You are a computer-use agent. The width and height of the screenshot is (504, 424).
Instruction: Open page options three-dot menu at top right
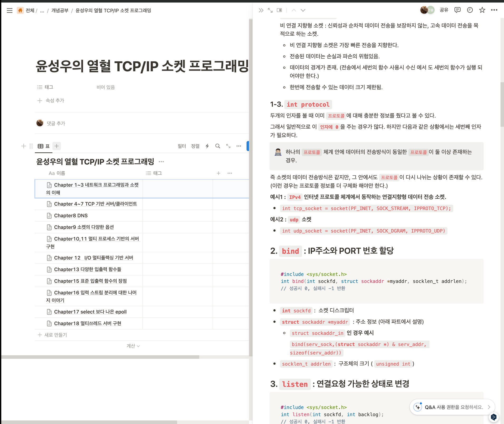(494, 10)
